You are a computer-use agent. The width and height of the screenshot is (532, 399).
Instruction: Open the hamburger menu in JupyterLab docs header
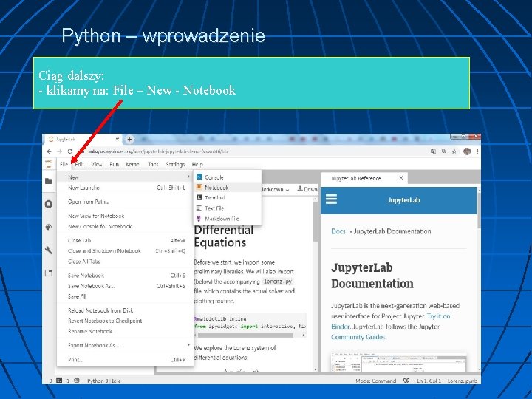(332, 199)
